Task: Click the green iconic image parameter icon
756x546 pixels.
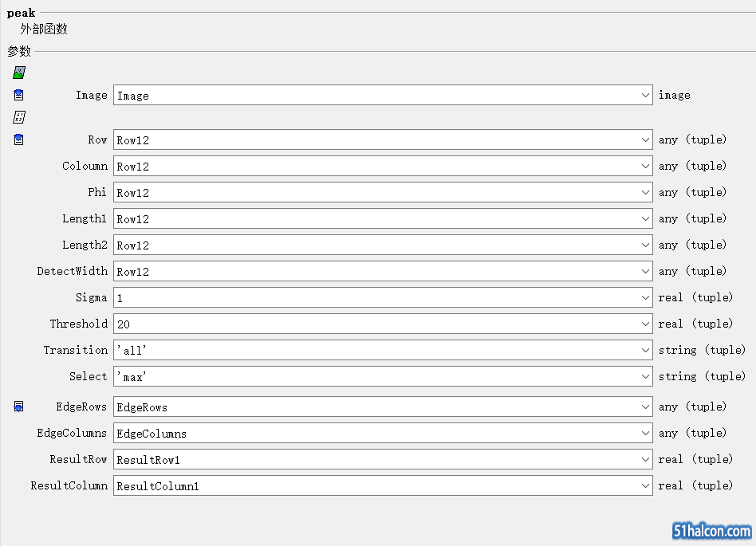Action: (x=19, y=73)
